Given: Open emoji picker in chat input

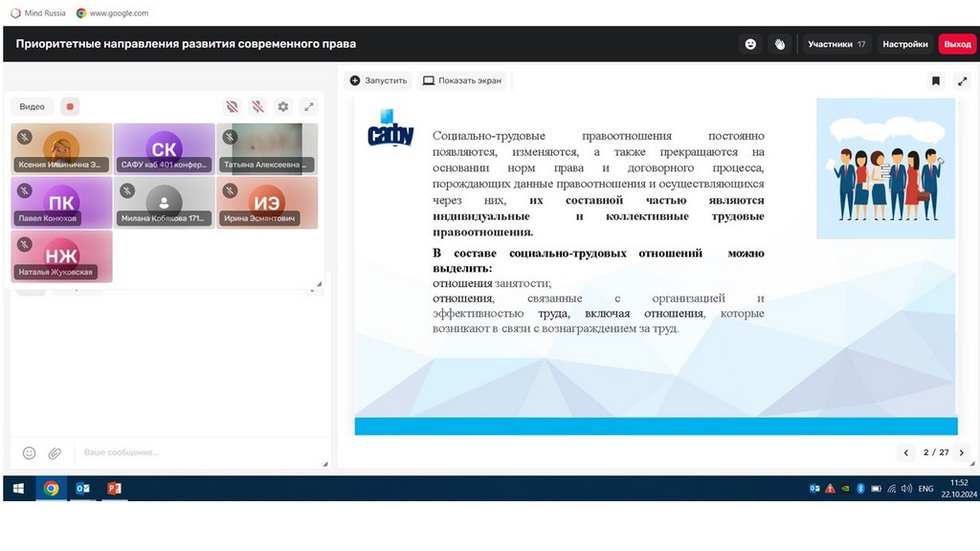Looking at the screenshot, I should pos(30,452).
